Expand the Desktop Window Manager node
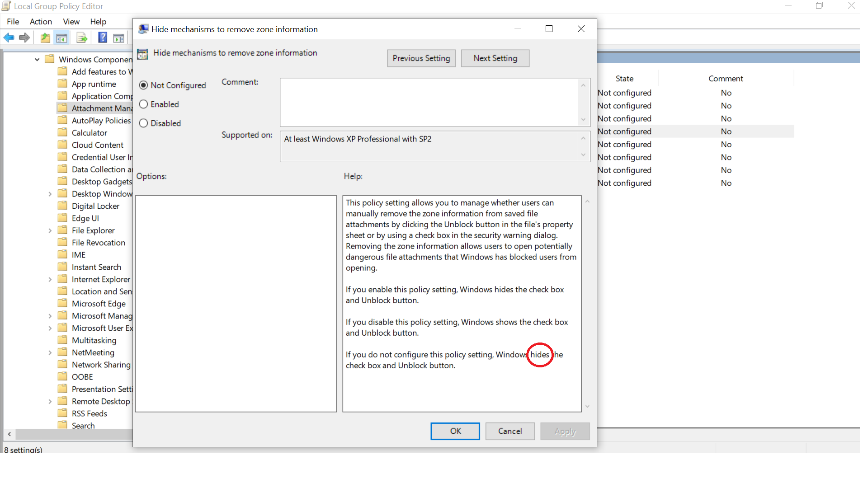This screenshot has width=868, height=488. (x=50, y=194)
